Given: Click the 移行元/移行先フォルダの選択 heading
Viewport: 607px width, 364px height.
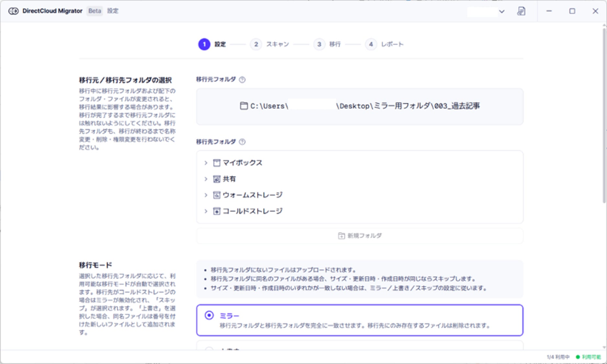Looking at the screenshot, I should (125, 80).
